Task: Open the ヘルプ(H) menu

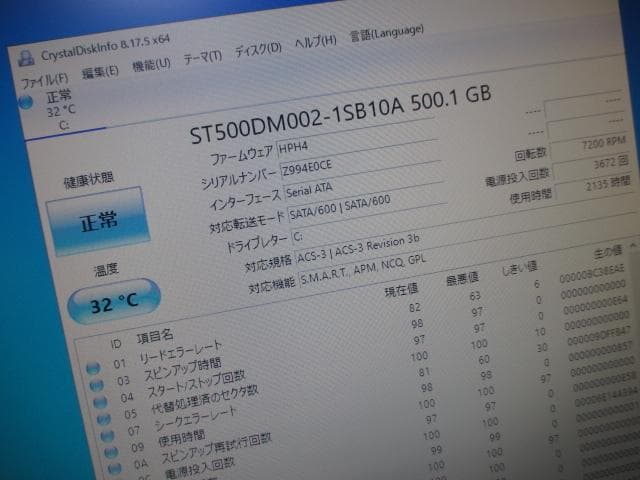Action: pos(316,41)
